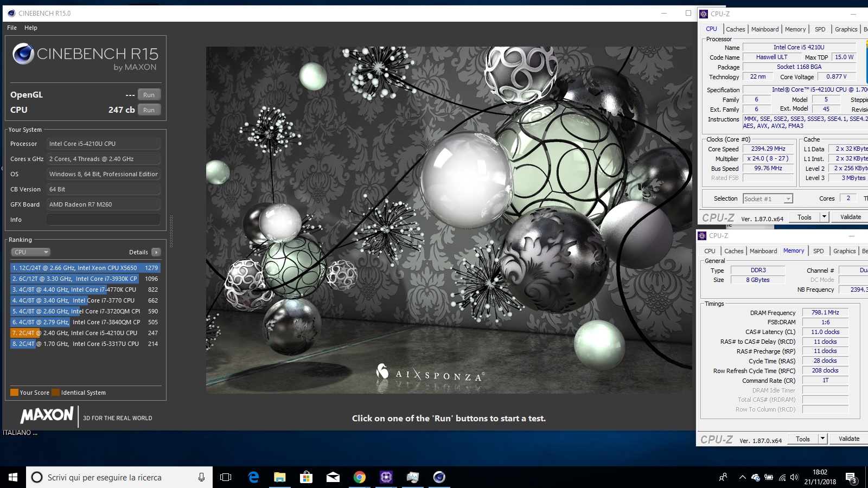Open the monitor app icon on the taskbar
Screen dimensions: 868x488
pyautogui.click(x=412, y=477)
